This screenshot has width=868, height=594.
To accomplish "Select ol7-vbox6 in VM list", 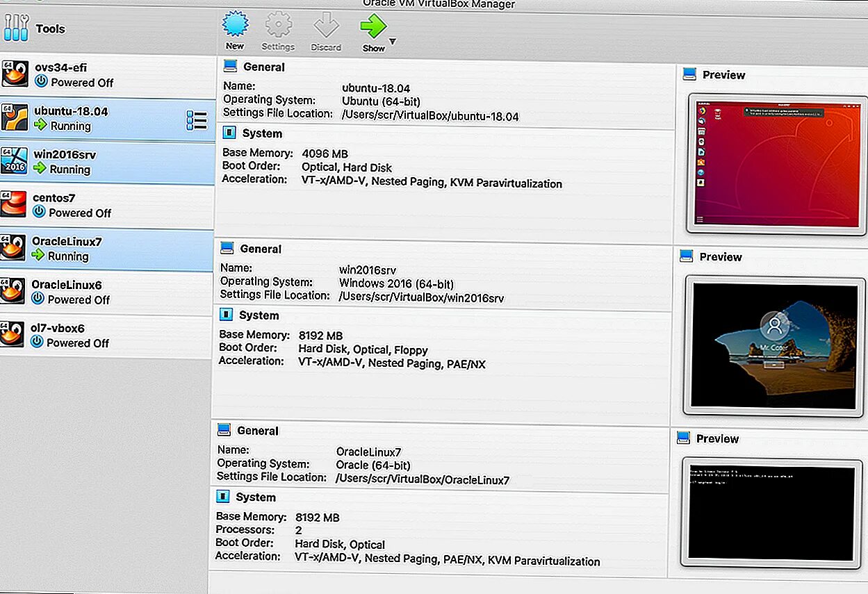I will coord(107,336).
